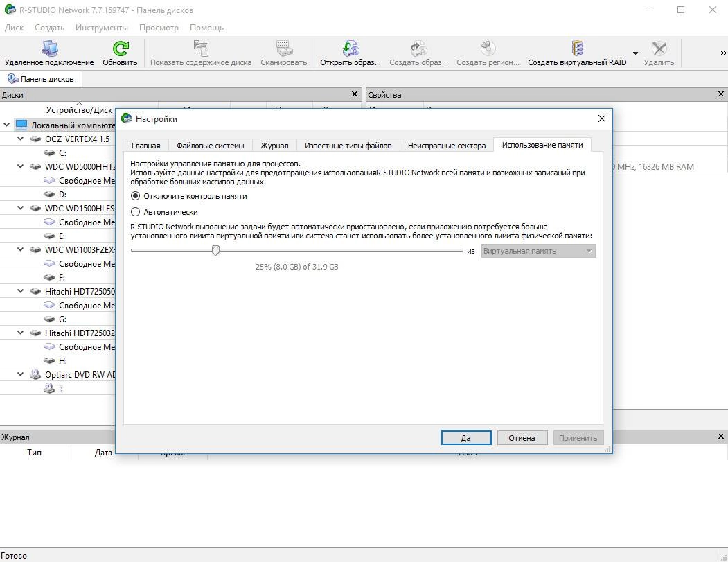Select the 'Автоматически' radio button
728x562 pixels.
[x=135, y=212]
